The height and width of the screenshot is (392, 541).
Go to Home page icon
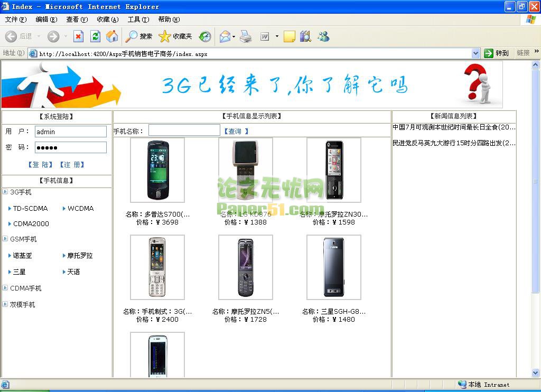[x=112, y=36]
